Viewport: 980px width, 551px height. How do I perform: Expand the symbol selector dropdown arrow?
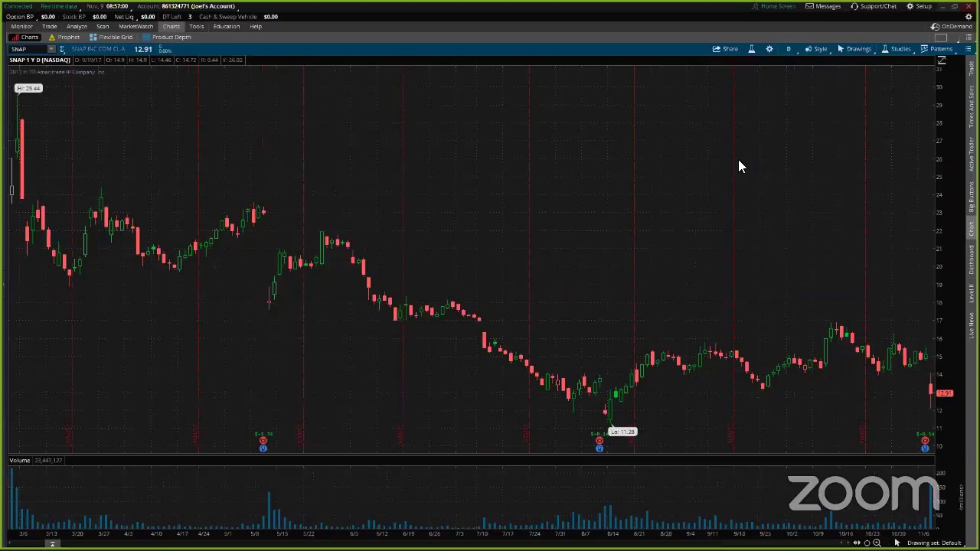click(x=51, y=49)
